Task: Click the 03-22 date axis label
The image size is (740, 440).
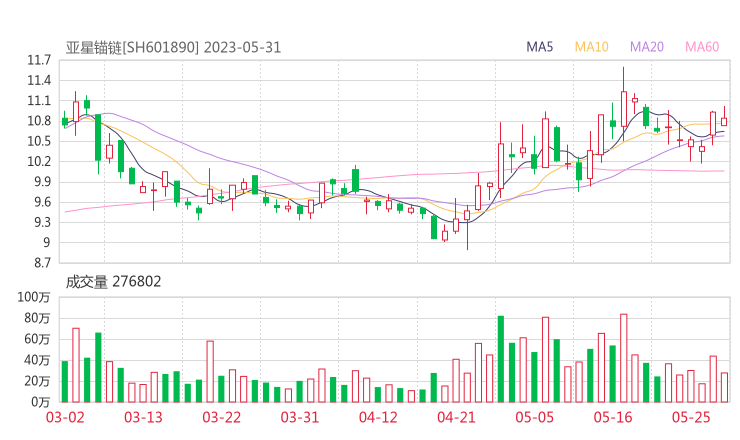Action: click(x=222, y=417)
